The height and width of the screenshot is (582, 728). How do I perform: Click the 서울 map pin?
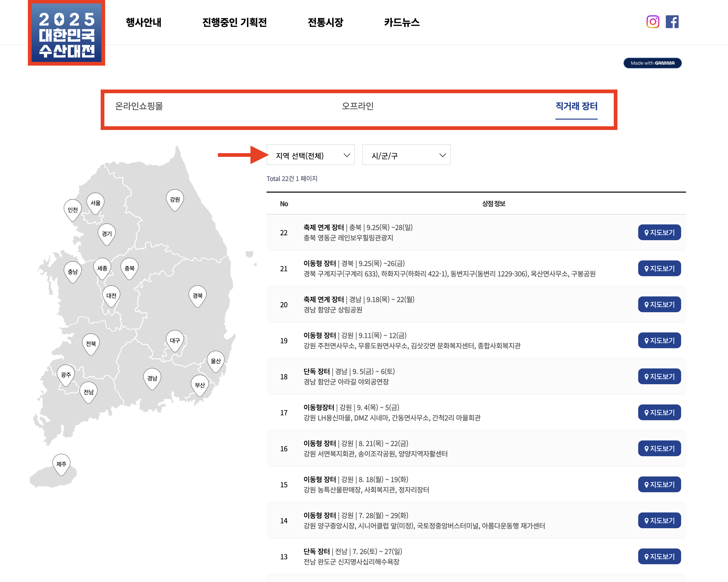pyautogui.click(x=96, y=203)
